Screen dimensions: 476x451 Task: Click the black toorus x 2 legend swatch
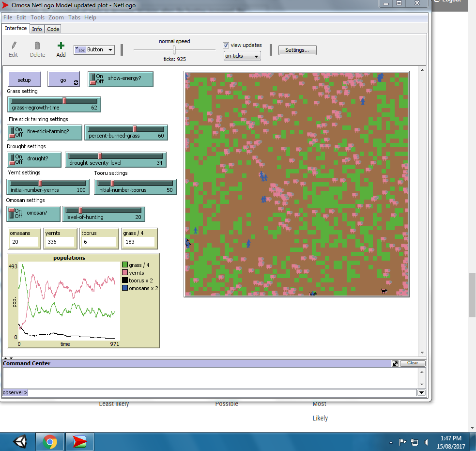point(125,280)
